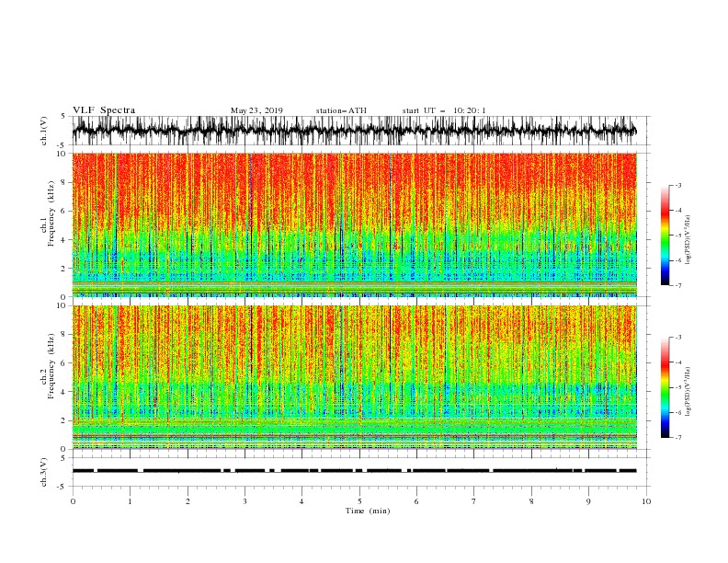The width and height of the screenshot is (728, 563).
Task: Click the time axis tick label "7"
Action: click(474, 501)
